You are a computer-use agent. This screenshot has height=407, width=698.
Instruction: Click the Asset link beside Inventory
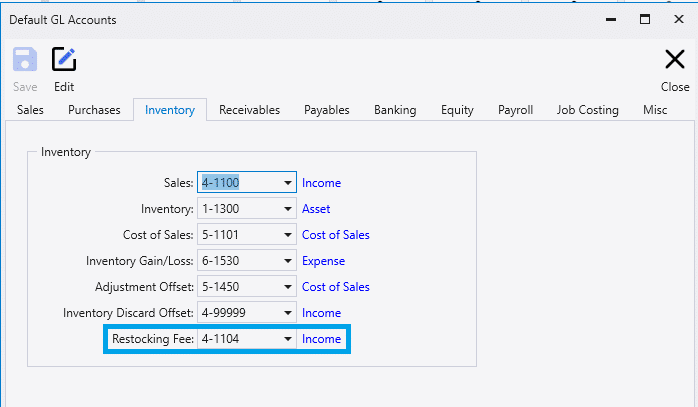pos(316,209)
